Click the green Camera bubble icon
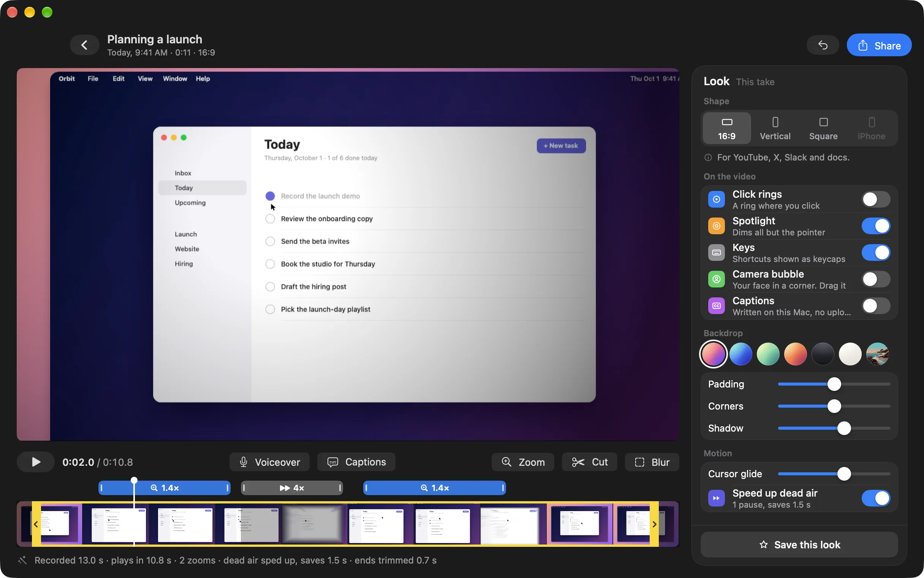The height and width of the screenshot is (578, 924). (716, 279)
